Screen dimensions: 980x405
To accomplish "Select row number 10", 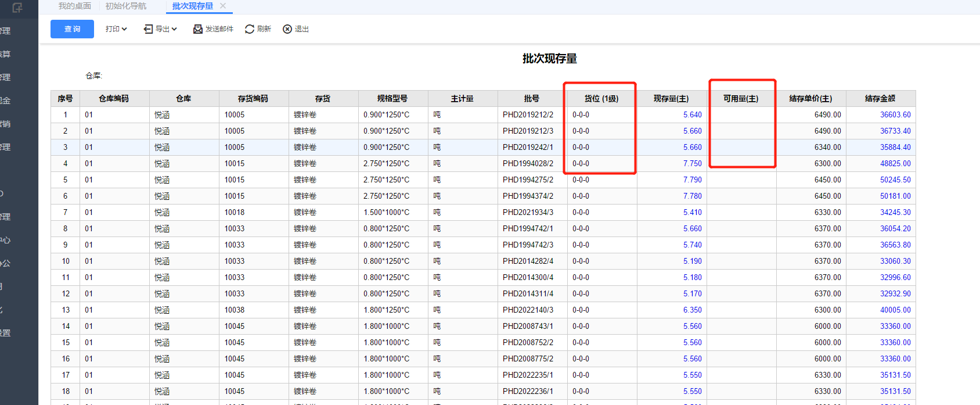I will [66, 261].
